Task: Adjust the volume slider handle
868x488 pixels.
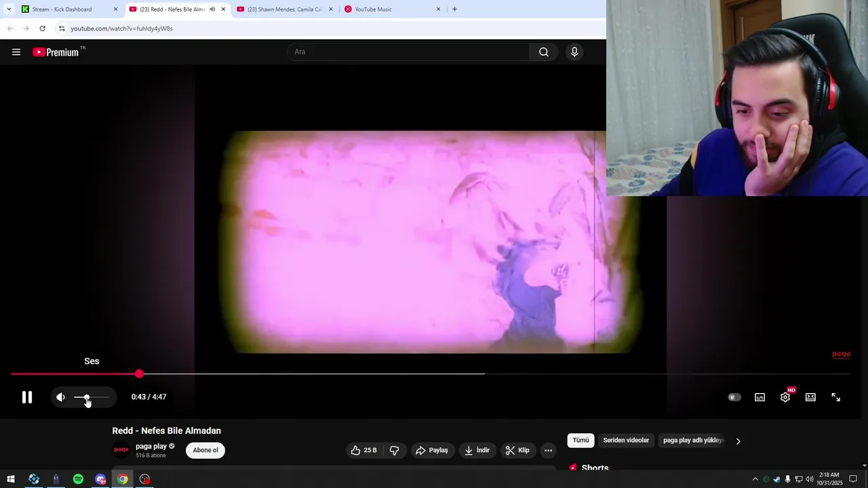Action: pos(86,397)
